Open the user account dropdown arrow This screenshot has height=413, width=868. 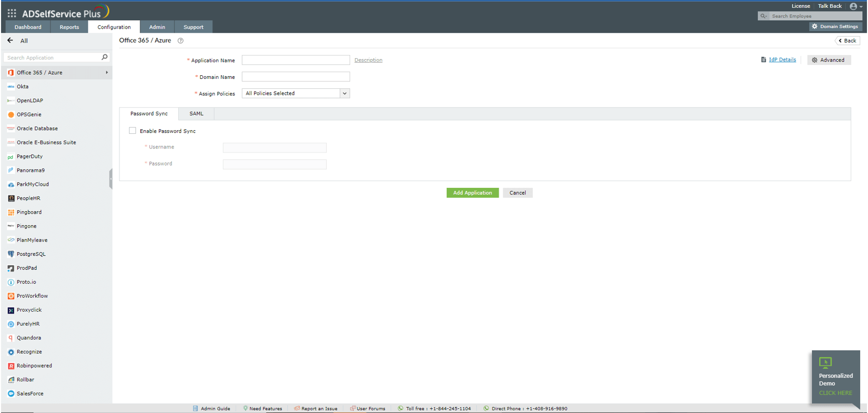(x=861, y=7)
